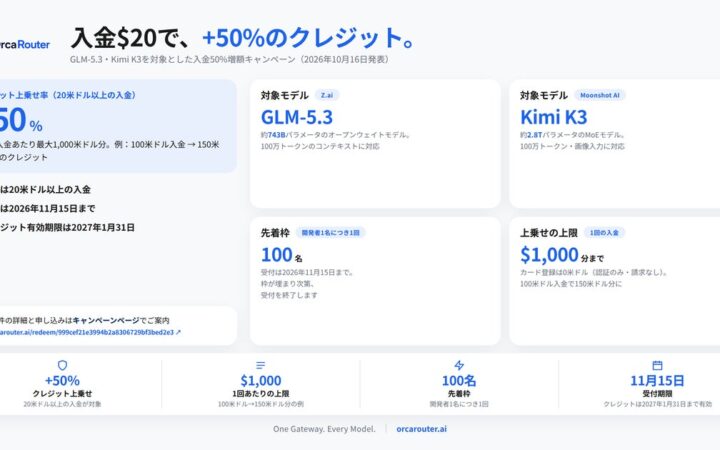Click 開発者1名につき1回 caption in bottom bar
This screenshot has height=450, width=720.
coord(459,405)
